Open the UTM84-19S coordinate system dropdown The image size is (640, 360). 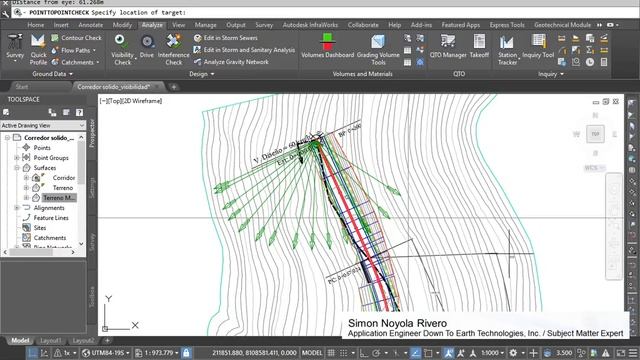(x=105, y=353)
